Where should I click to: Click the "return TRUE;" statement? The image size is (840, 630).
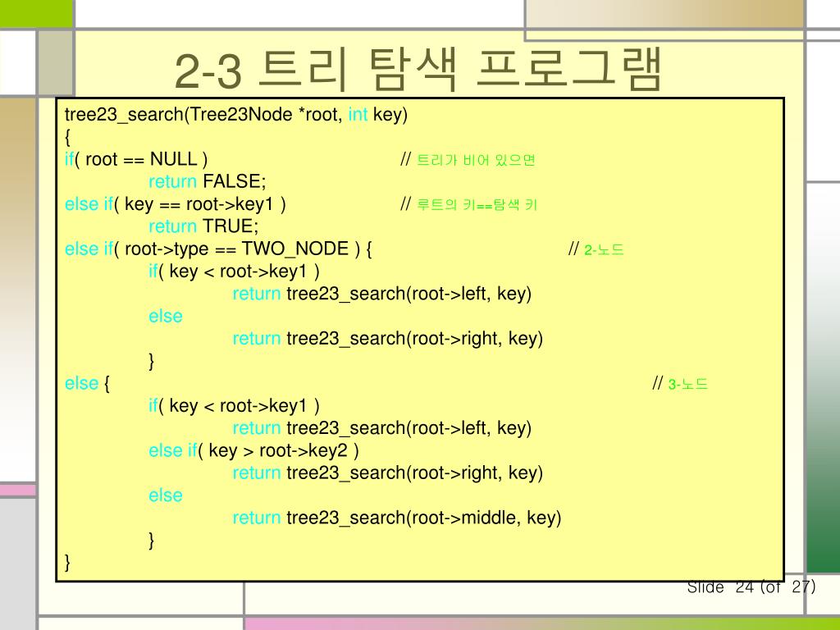[x=203, y=226]
